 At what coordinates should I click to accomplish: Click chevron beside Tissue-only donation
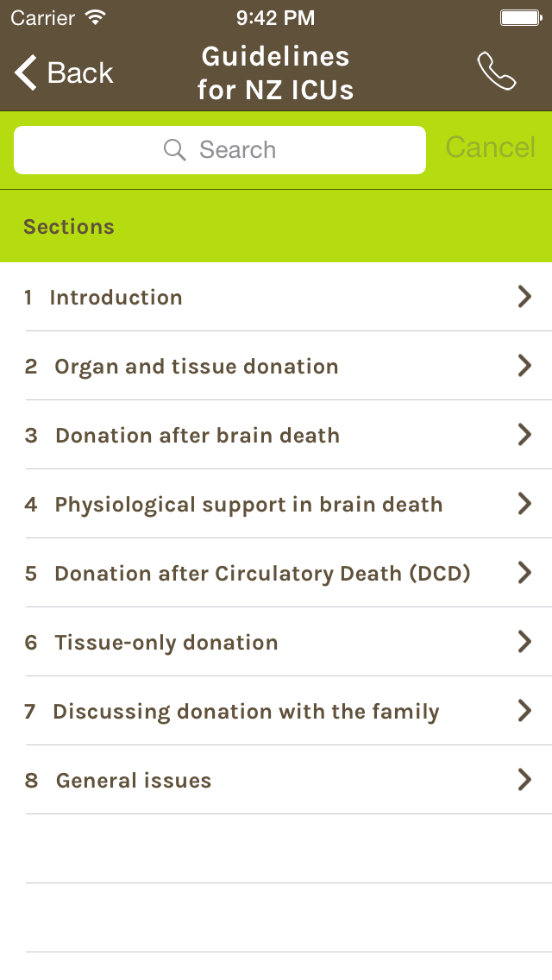(524, 642)
